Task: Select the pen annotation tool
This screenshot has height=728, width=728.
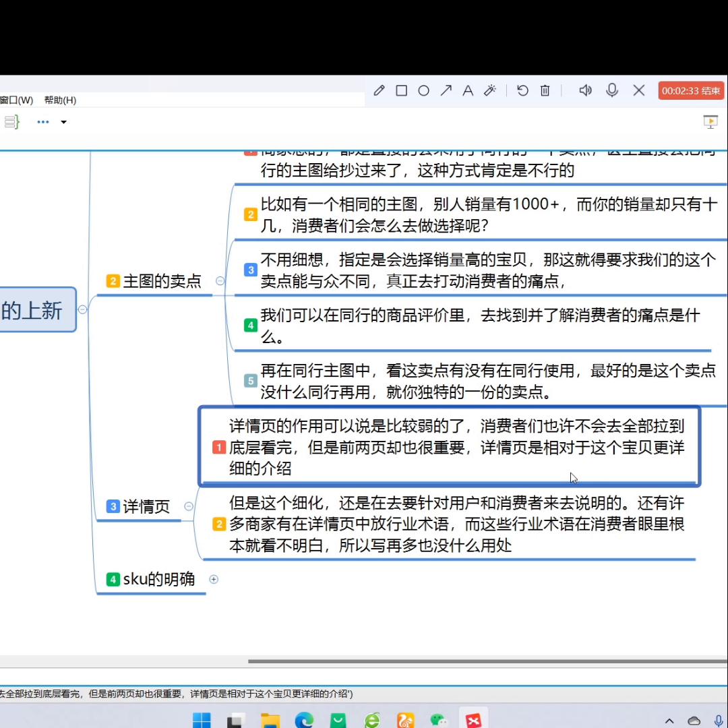Action: 378,90
